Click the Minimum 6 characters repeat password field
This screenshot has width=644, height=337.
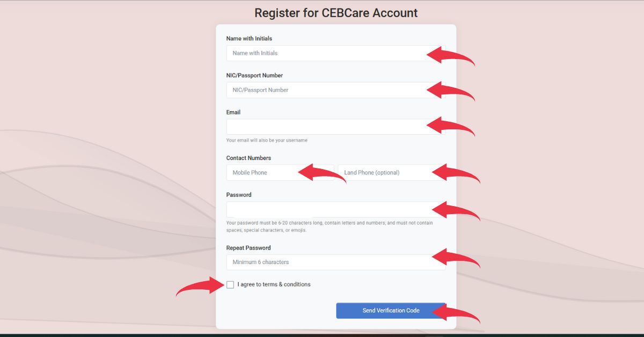(322, 262)
